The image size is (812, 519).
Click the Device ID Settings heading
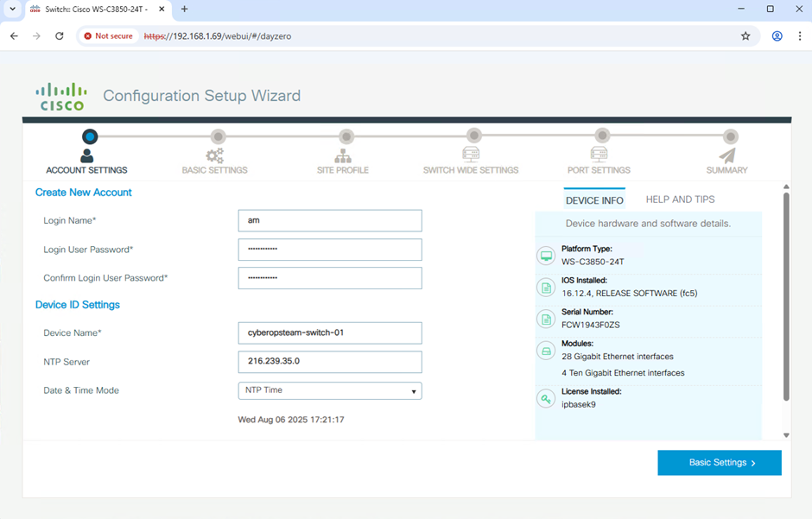77,305
